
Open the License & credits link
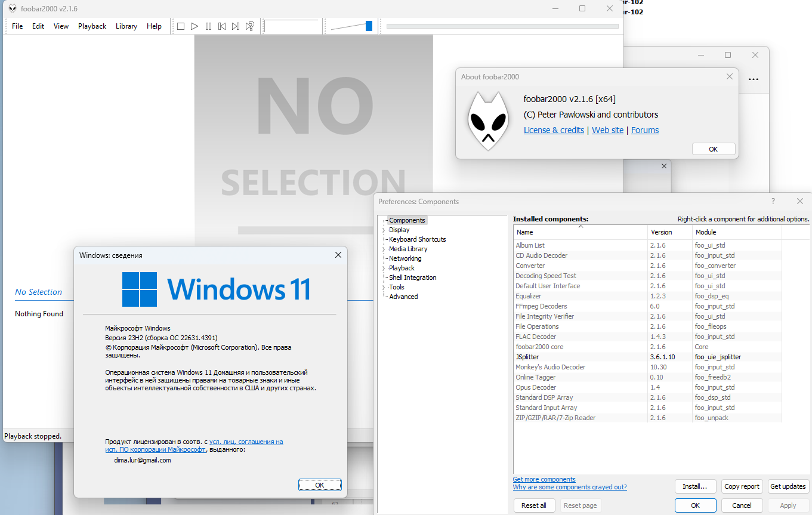554,130
